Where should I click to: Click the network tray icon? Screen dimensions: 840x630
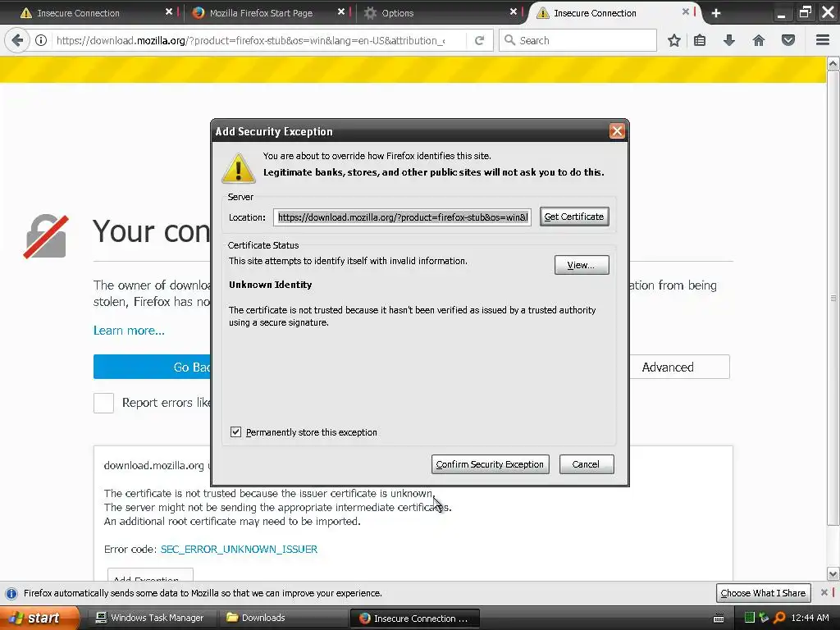pyautogui.click(x=764, y=618)
